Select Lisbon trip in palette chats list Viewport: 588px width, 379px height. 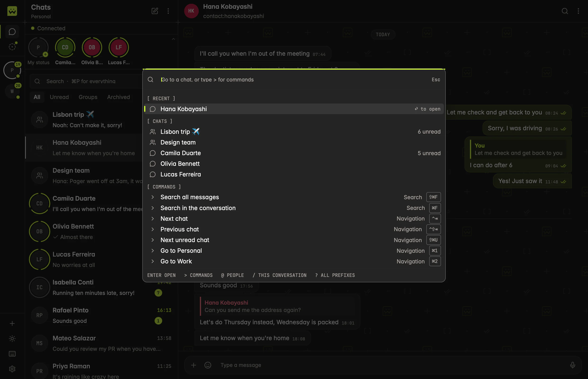pyautogui.click(x=294, y=132)
